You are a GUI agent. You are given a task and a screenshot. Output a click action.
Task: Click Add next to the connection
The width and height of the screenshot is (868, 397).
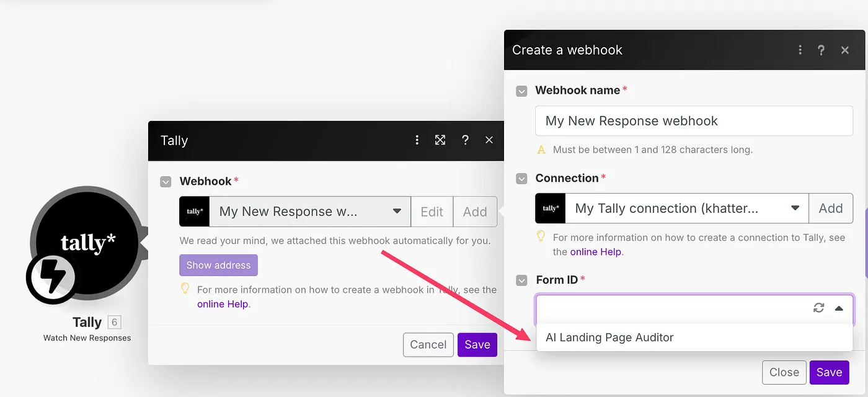831,208
